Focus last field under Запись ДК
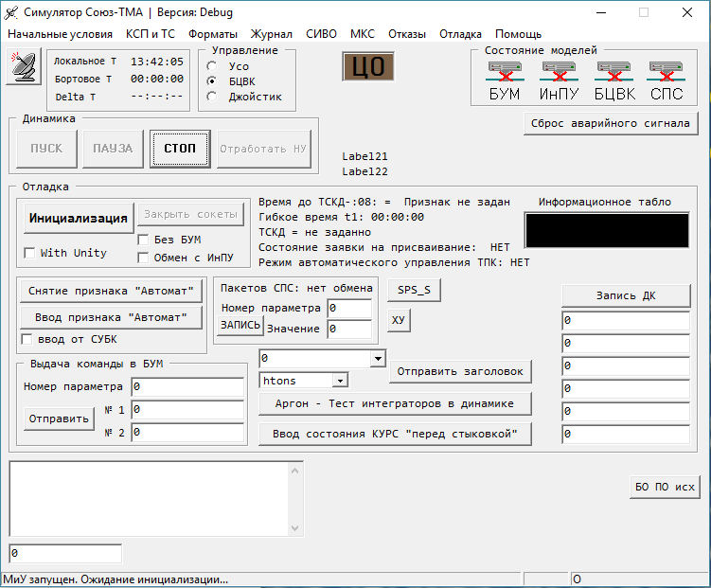Image resolution: width=711 pixels, height=588 pixels. (x=626, y=435)
